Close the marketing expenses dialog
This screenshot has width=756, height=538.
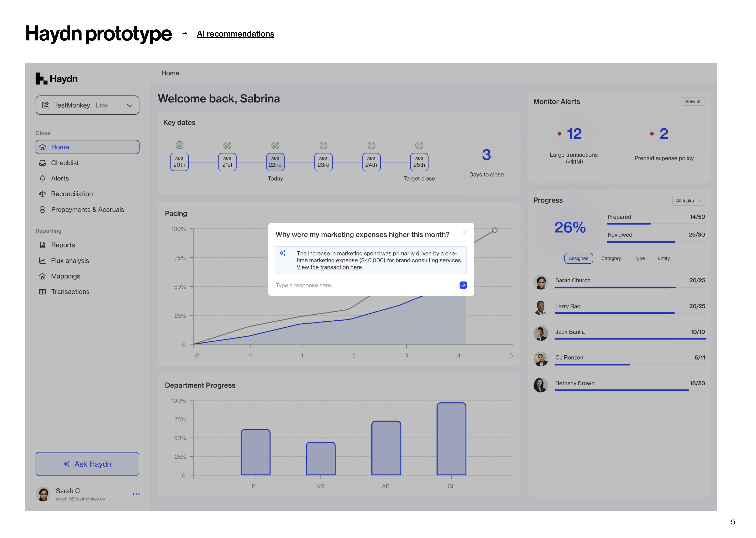(x=464, y=232)
